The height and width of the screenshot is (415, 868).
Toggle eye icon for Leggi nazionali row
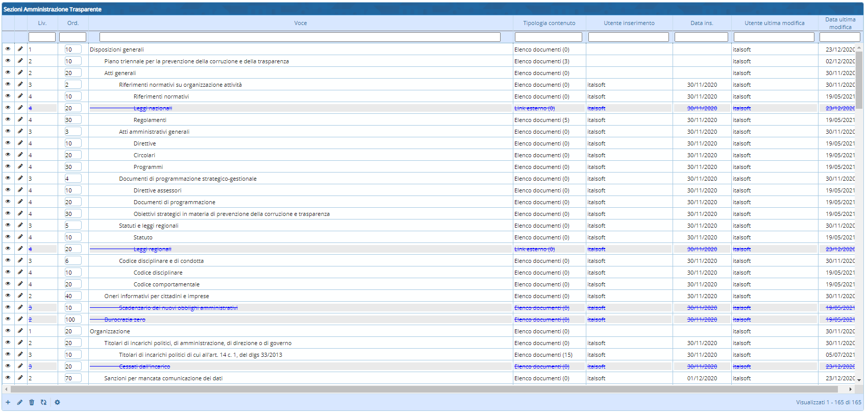8,108
